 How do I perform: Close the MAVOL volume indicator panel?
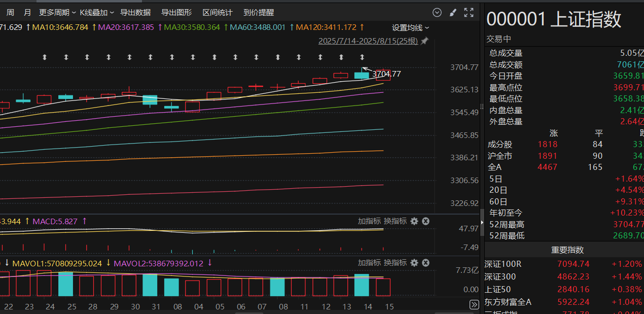(426, 263)
